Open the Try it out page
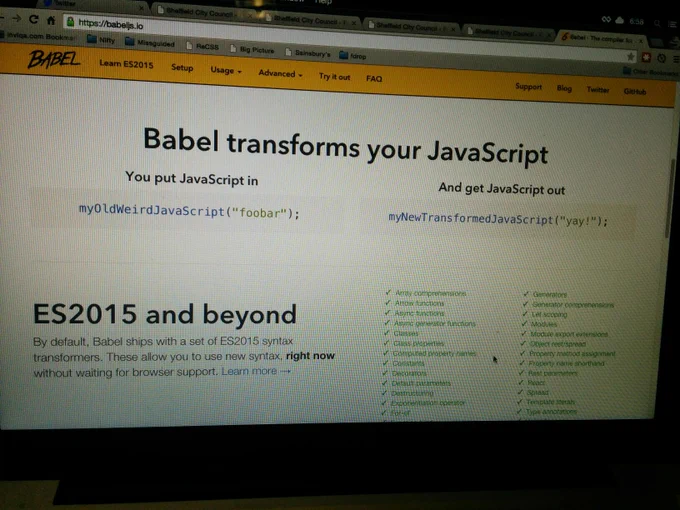Viewport: 680px width, 510px height. click(334, 77)
